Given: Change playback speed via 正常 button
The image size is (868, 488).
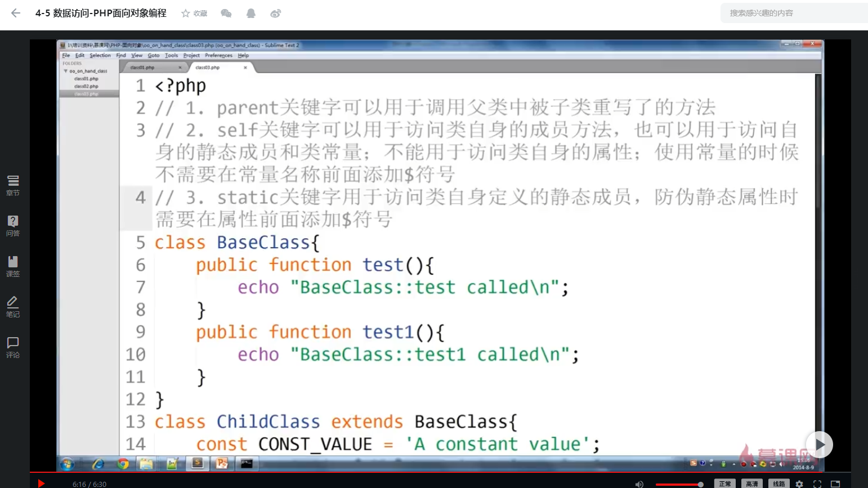Looking at the screenshot, I should (x=724, y=484).
